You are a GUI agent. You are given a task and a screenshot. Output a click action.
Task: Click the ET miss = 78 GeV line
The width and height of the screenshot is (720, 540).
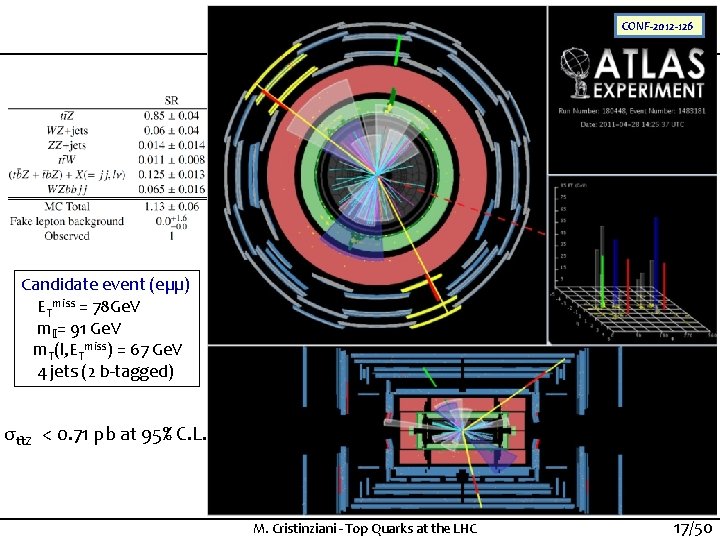pyautogui.click(x=89, y=307)
